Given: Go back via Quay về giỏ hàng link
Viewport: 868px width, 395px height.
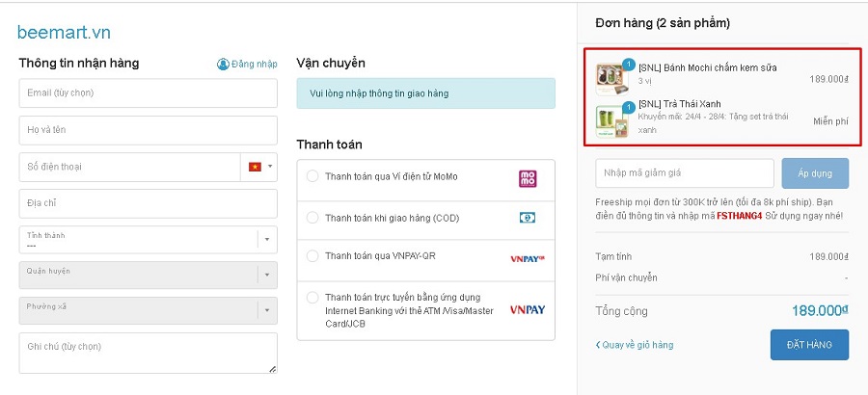Looking at the screenshot, I should click(635, 345).
